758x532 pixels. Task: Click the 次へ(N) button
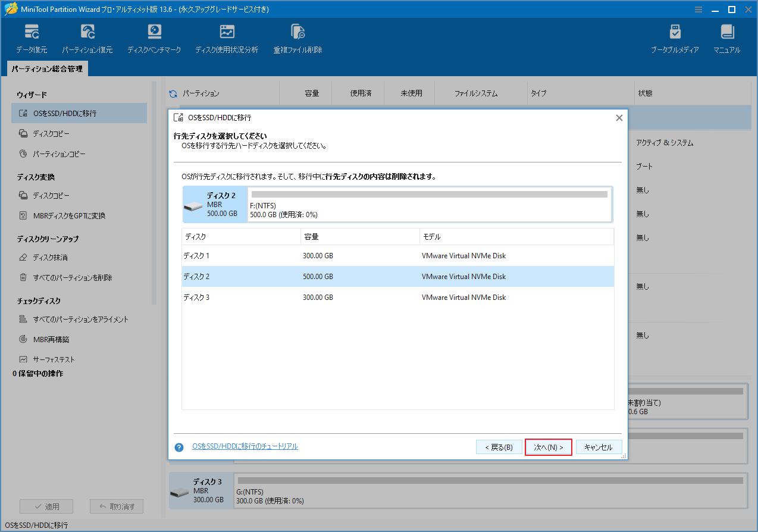click(x=548, y=447)
